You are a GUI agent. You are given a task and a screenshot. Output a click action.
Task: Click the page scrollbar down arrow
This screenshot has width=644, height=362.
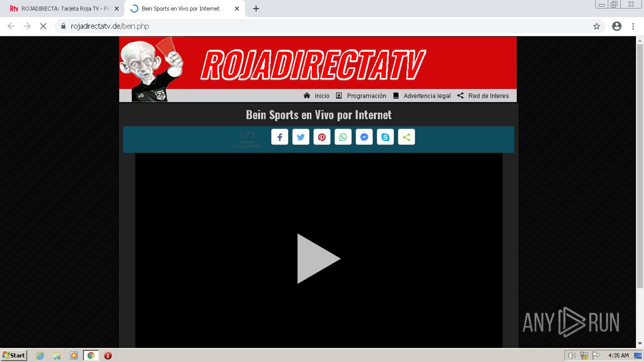640,344
